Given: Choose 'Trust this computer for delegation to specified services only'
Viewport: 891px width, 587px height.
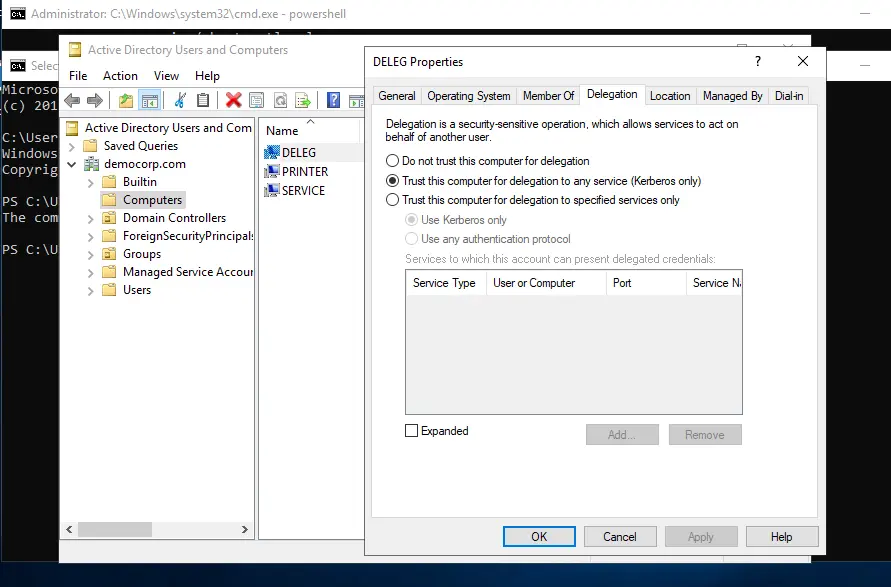Looking at the screenshot, I should 392,200.
